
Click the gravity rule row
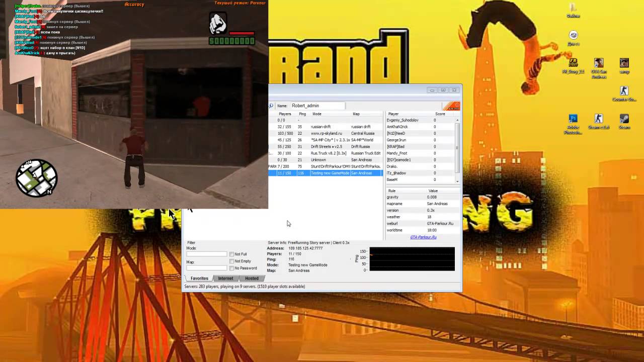tap(423, 197)
